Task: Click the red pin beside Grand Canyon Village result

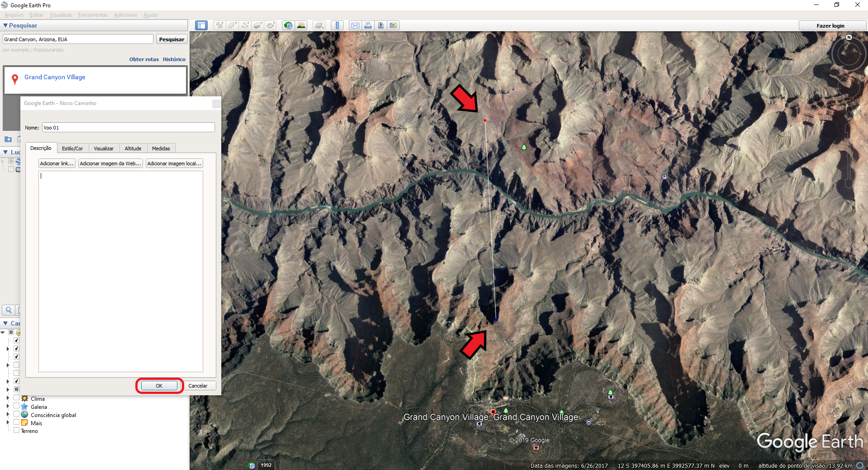Action: 15,79
